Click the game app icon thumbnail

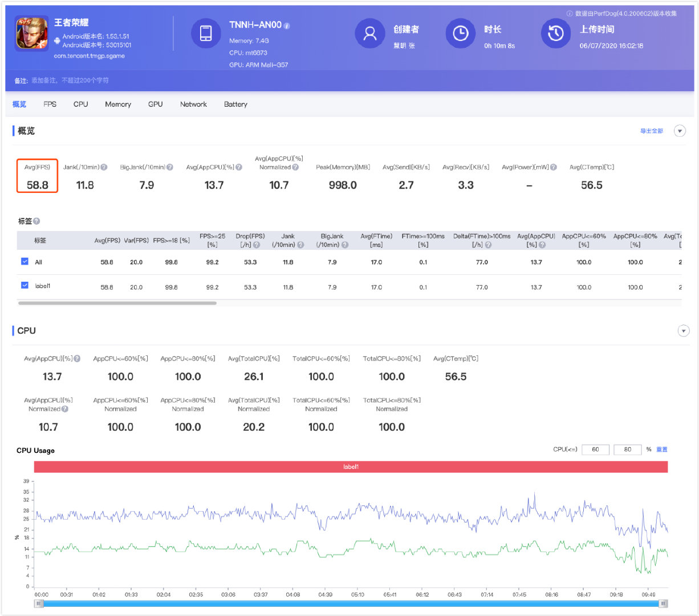[32, 34]
